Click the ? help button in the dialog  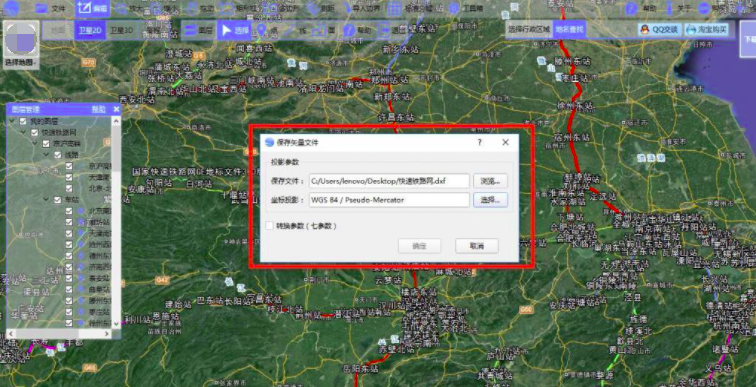pyautogui.click(x=480, y=142)
